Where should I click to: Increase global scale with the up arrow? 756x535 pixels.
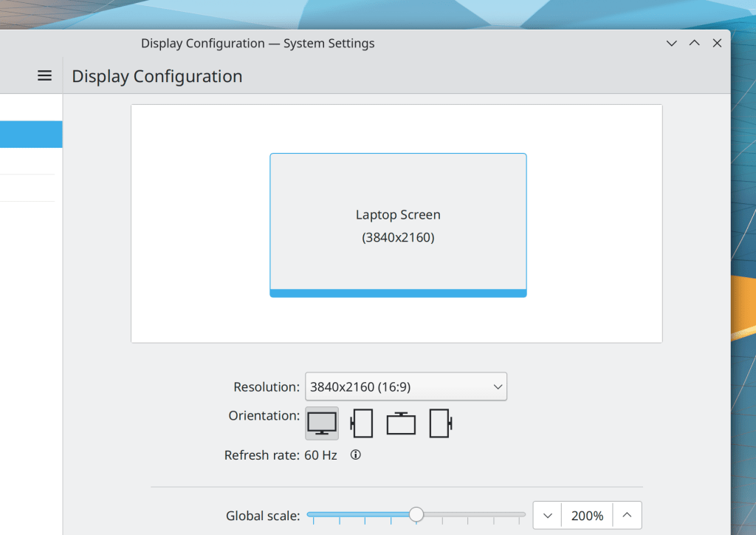click(627, 516)
